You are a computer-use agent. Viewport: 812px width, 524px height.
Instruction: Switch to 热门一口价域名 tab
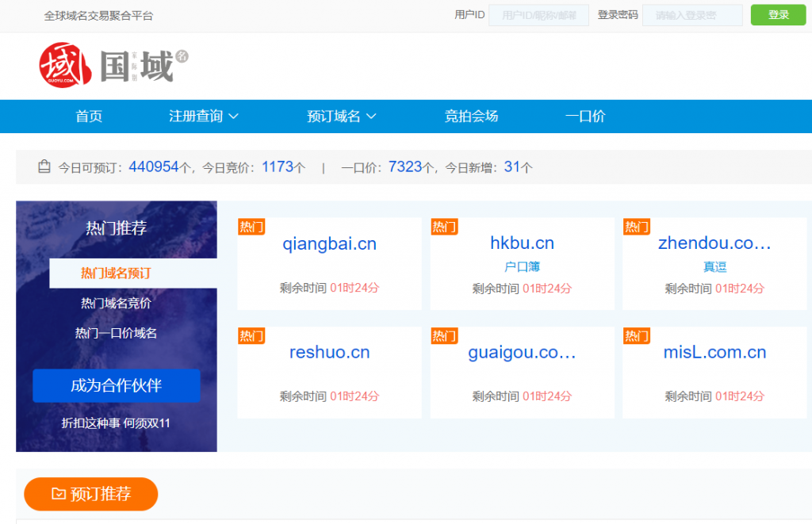(116, 333)
